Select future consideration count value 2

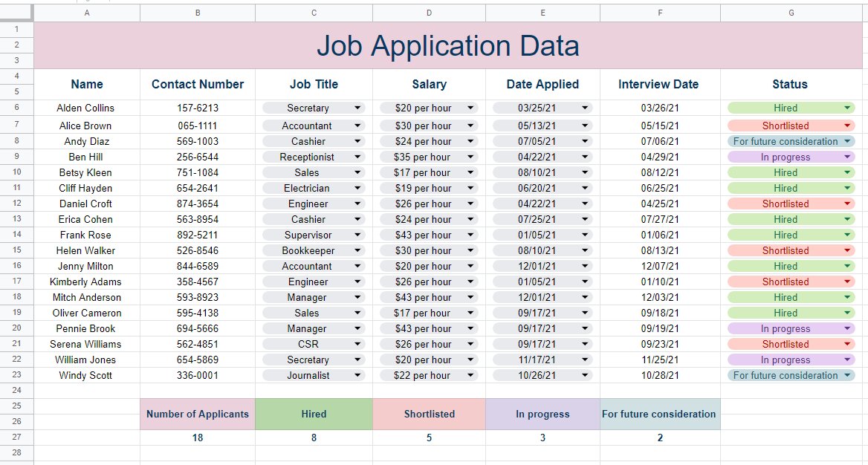[x=660, y=438]
